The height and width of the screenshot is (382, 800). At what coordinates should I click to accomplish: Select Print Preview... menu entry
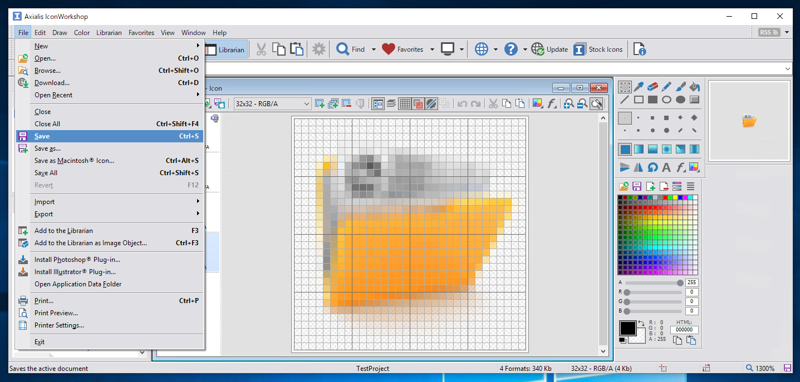(x=110, y=313)
